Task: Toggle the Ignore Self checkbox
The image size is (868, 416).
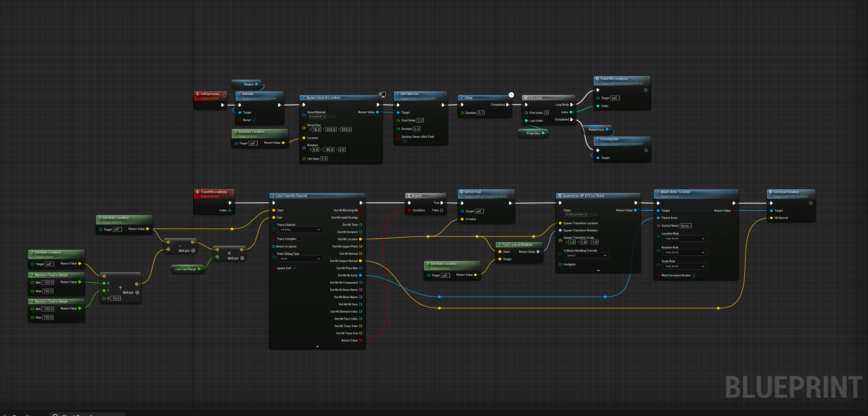Action: [x=294, y=268]
